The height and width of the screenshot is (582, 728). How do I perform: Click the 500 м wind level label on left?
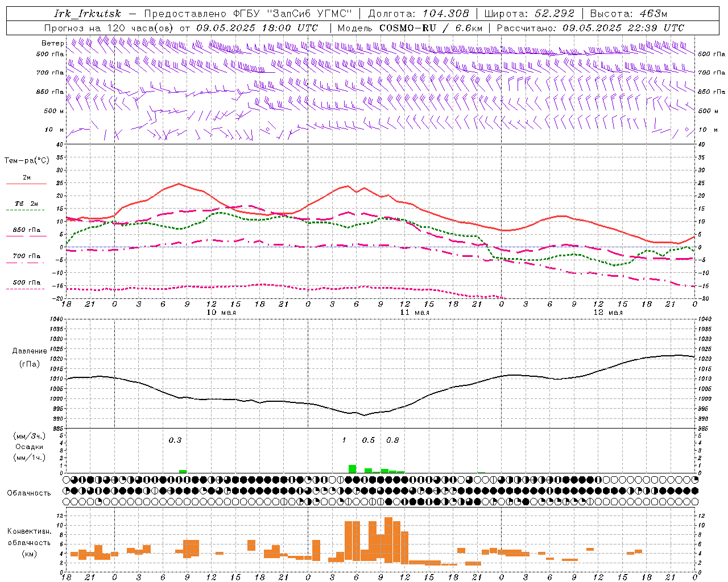(54, 111)
